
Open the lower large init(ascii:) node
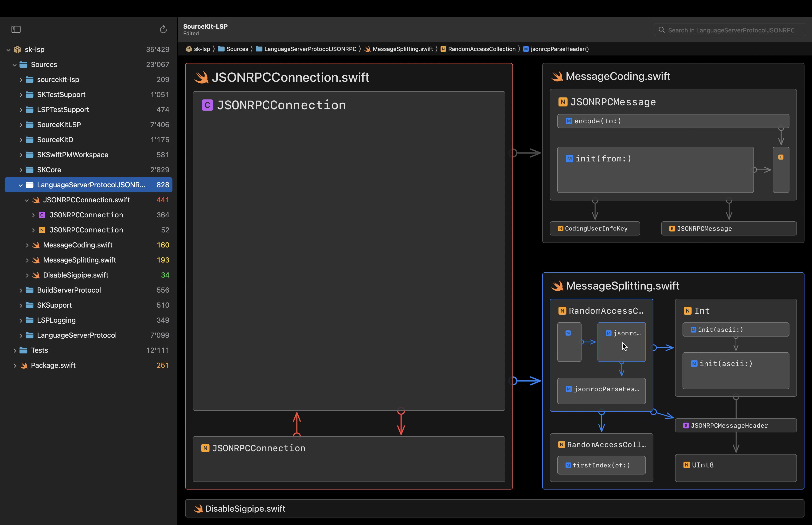coord(736,371)
